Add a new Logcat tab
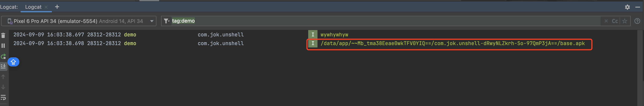The image size is (644, 106). [57, 7]
